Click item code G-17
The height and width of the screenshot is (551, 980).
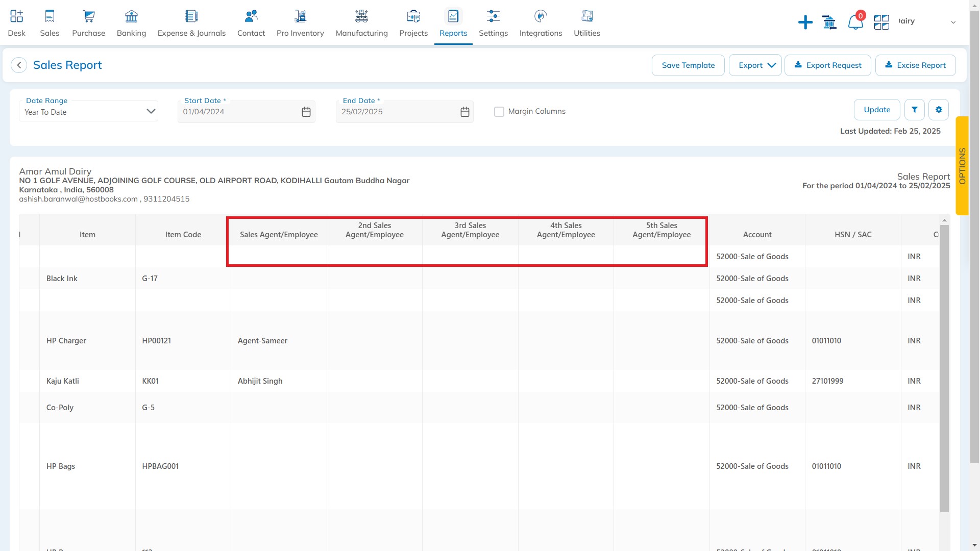point(150,279)
